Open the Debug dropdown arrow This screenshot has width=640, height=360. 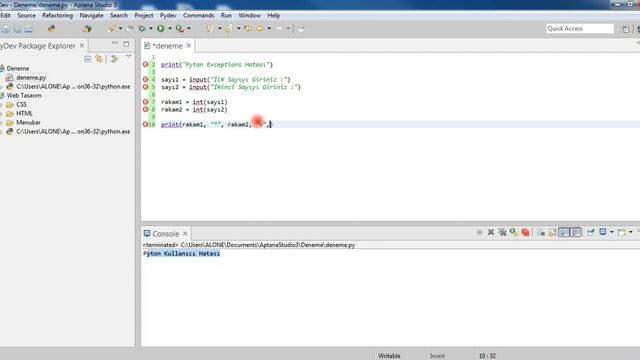point(151,29)
